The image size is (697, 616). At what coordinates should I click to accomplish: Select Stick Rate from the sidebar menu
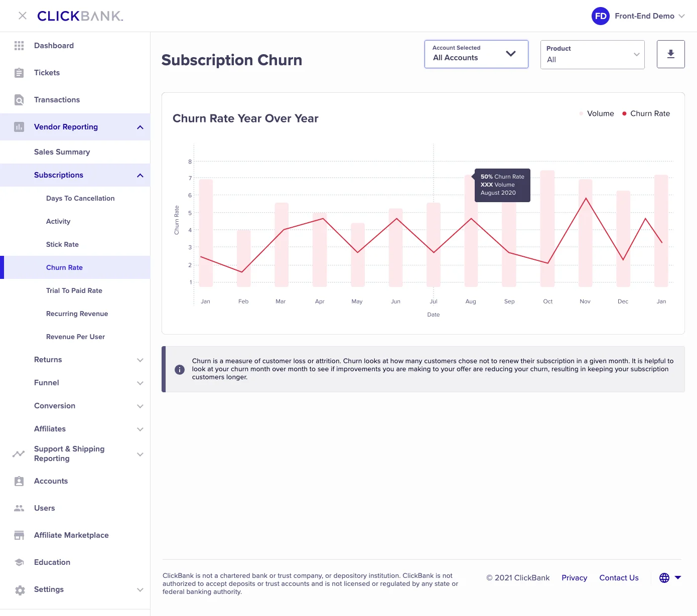[62, 244]
